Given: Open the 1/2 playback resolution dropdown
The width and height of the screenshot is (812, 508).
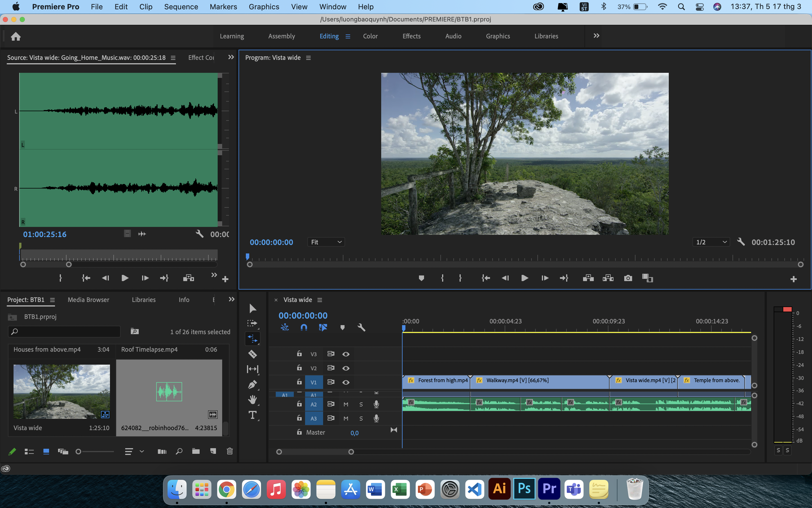Looking at the screenshot, I should click(711, 242).
